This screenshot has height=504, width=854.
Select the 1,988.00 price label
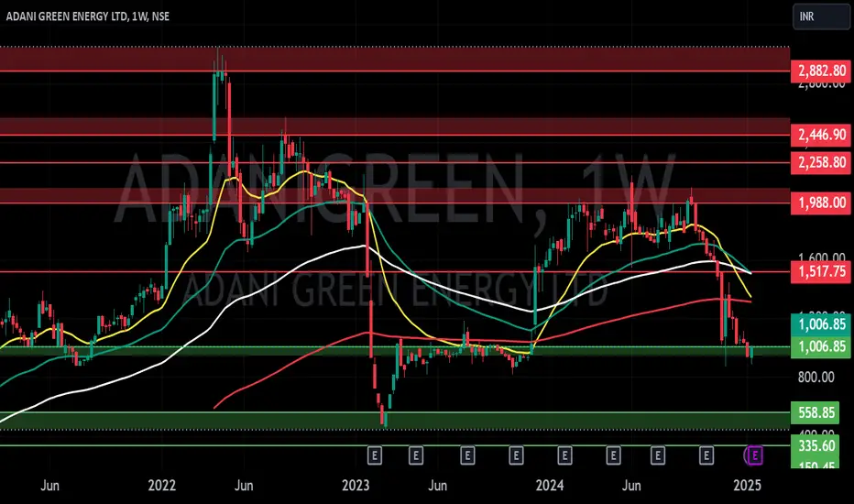[821, 203]
